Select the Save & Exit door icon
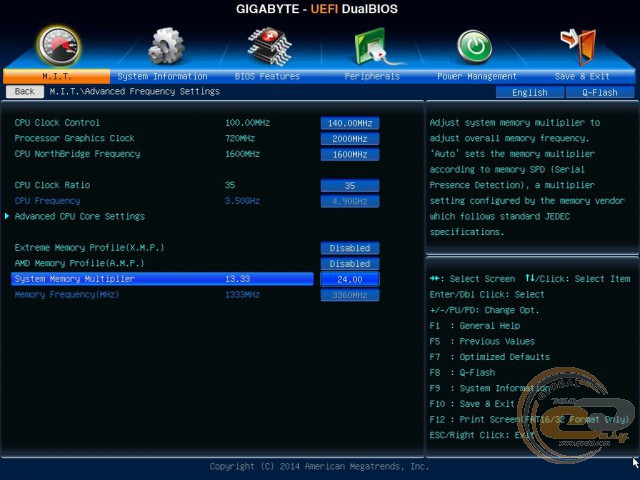 point(579,47)
